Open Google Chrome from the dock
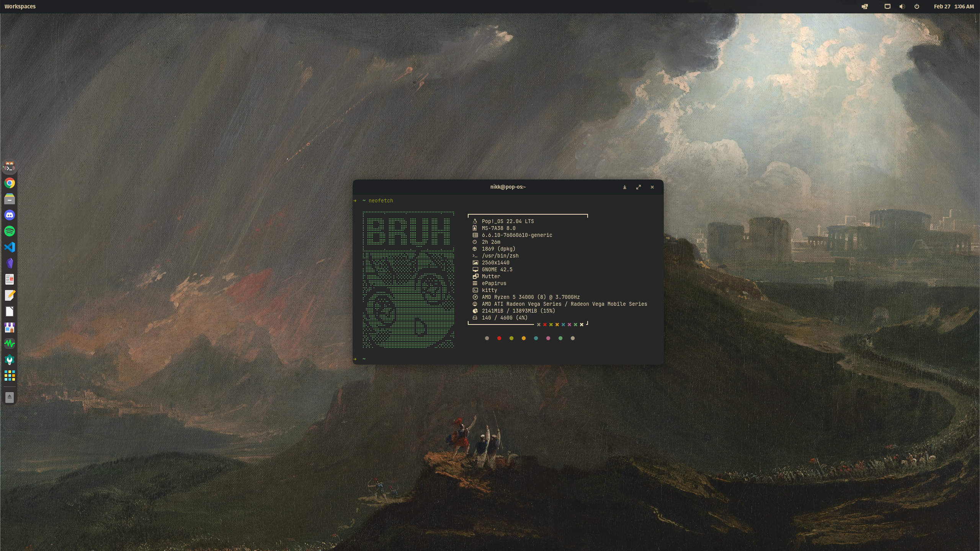Image resolution: width=980 pixels, height=551 pixels. [x=10, y=183]
